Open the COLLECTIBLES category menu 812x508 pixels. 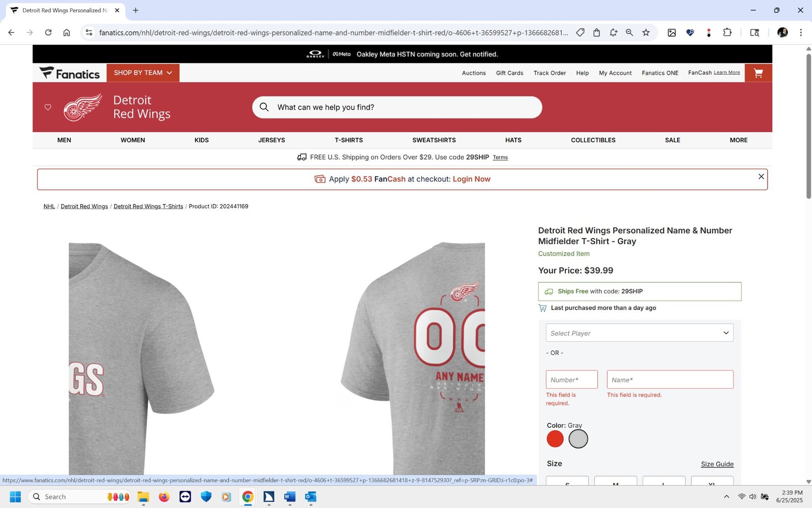[x=593, y=140]
